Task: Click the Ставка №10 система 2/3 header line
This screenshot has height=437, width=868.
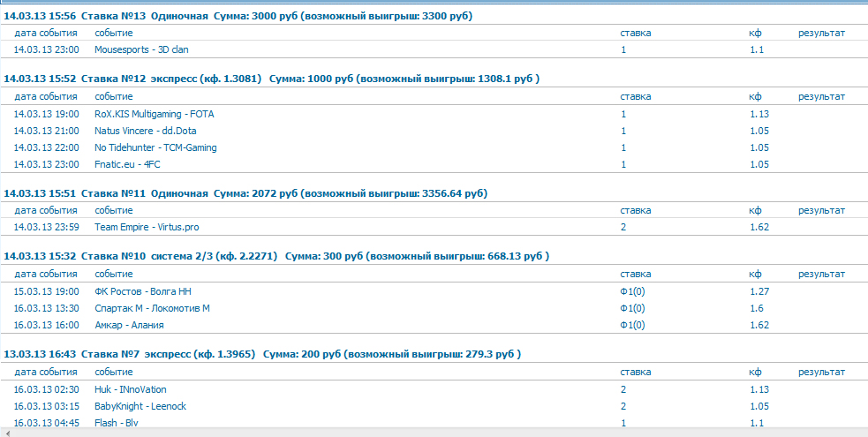Action: click(276, 256)
